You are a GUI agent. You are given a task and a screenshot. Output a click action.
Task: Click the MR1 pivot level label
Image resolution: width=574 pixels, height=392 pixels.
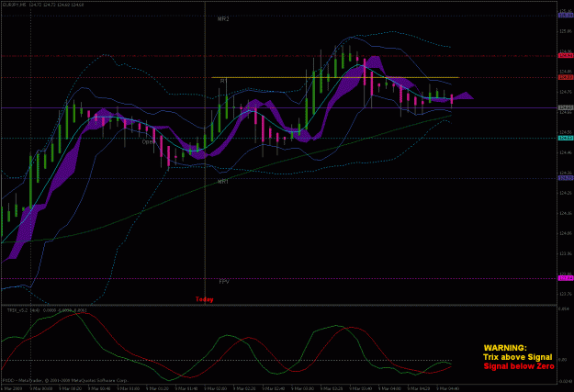[x=223, y=182]
